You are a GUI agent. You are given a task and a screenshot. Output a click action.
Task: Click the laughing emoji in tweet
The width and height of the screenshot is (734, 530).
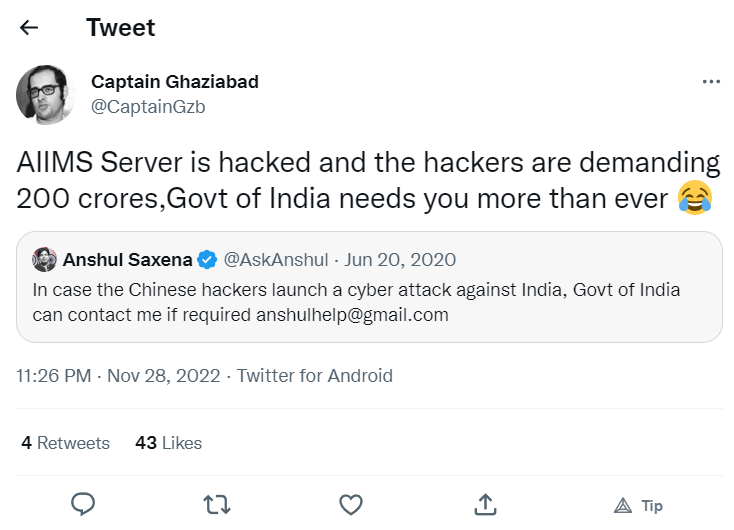click(x=694, y=198)
